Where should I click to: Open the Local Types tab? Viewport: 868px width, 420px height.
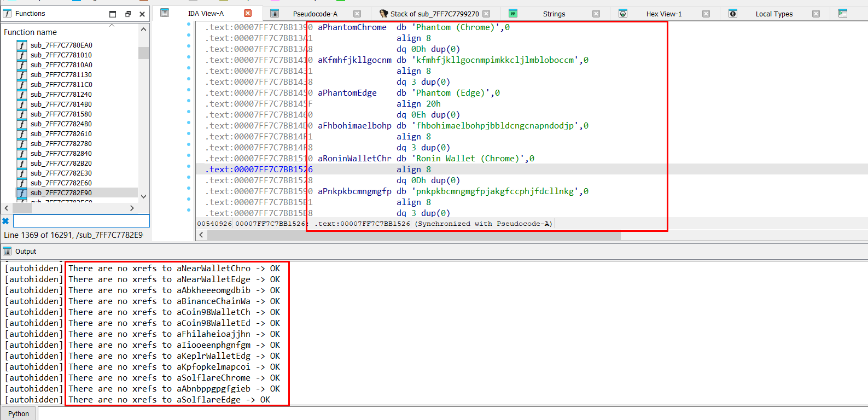774,14
